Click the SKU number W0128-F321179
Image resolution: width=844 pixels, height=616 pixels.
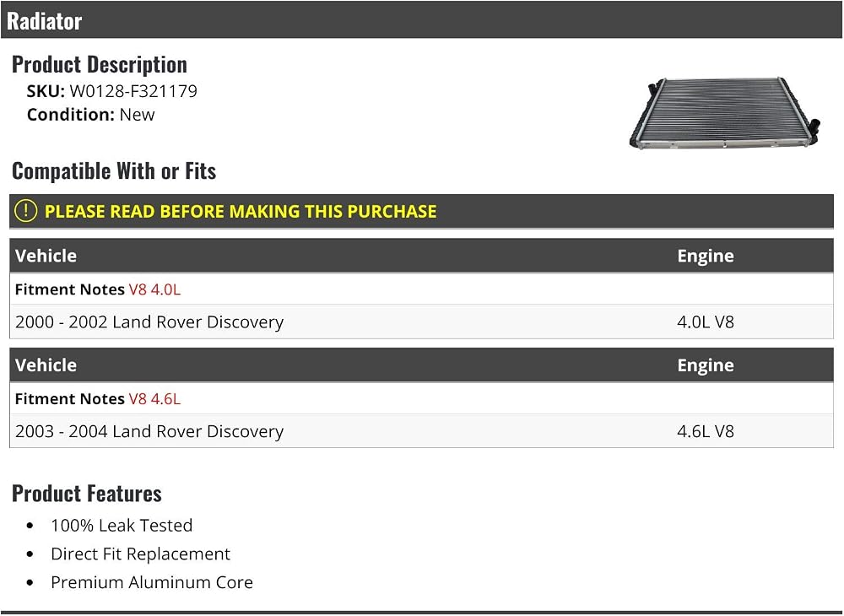click(133, 91)
